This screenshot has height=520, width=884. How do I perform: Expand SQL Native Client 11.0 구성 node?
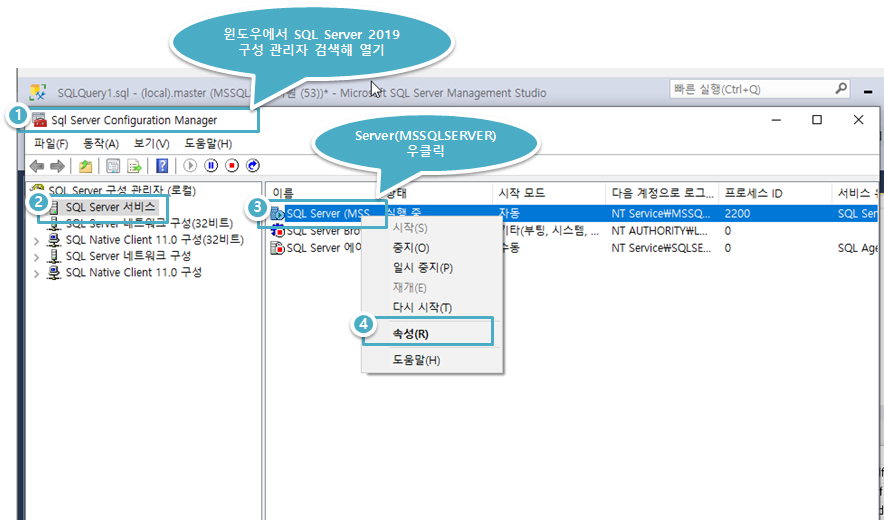pos(37,274)
